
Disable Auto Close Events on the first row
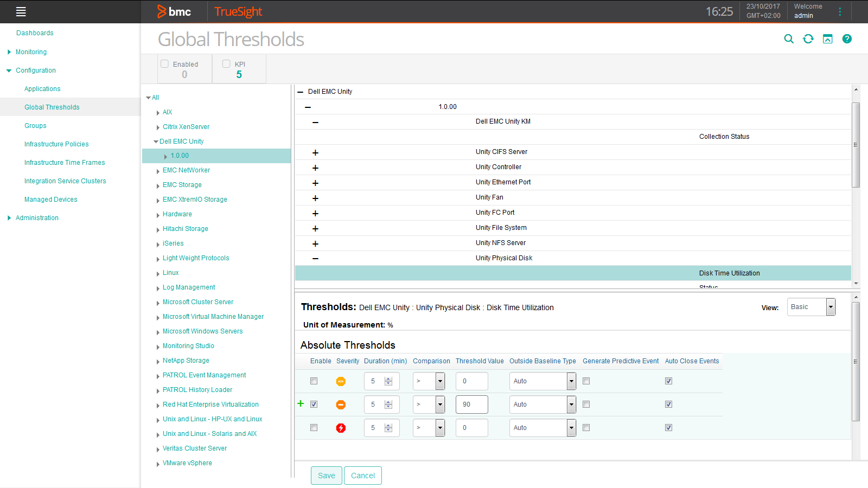click(668, 381)
